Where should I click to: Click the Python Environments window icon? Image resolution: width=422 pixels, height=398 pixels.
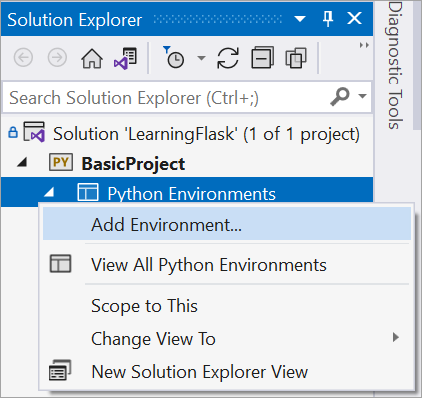click(x=88, y=192)
